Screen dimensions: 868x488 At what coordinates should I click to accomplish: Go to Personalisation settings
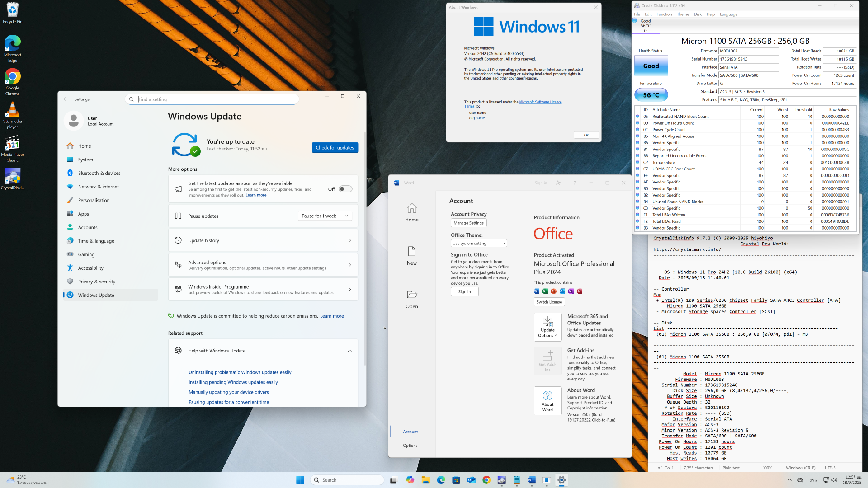tap(110, 200)
